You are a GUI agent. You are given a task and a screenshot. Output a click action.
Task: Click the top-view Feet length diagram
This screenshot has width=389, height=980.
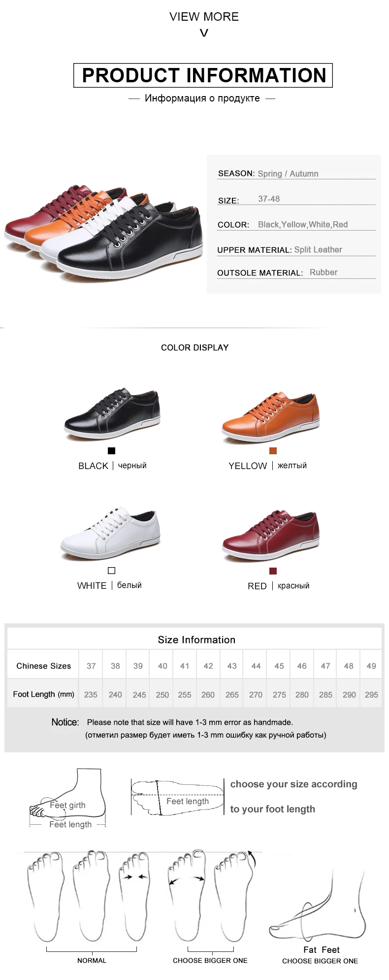click(x=178, y=797)
